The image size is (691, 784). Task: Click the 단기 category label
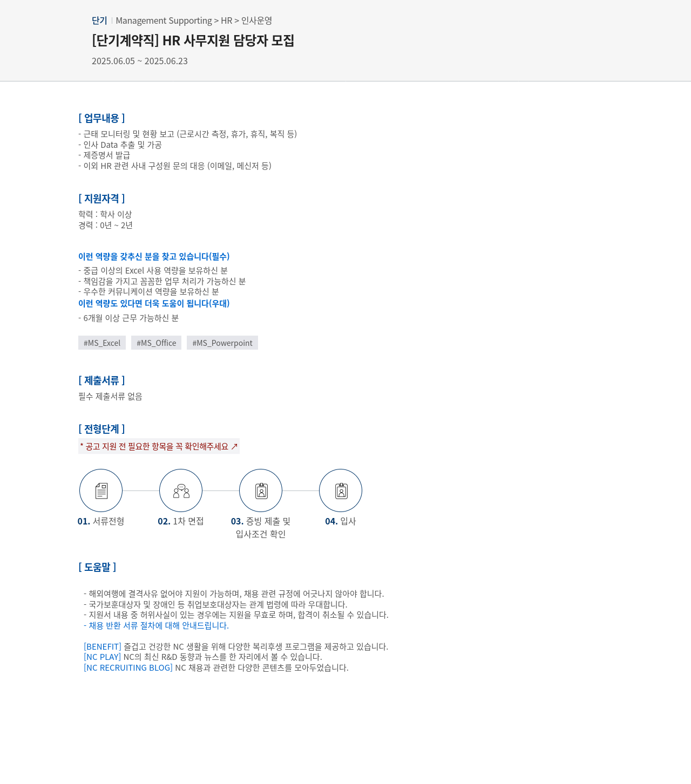point(99,21)
